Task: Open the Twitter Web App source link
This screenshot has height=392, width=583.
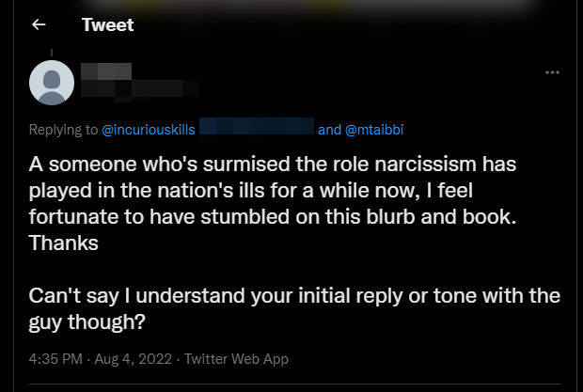Action: (236, 359)
